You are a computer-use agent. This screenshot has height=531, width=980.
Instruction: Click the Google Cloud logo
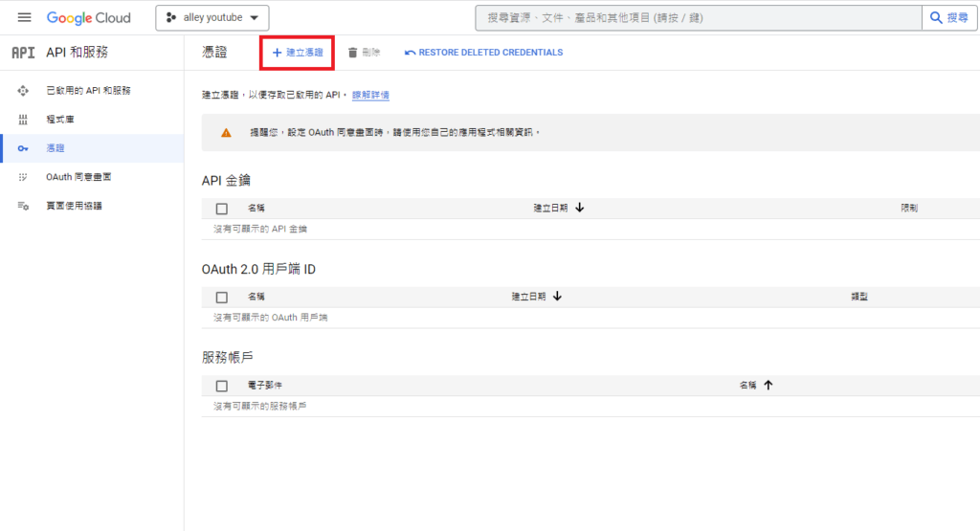coord(89,18)
